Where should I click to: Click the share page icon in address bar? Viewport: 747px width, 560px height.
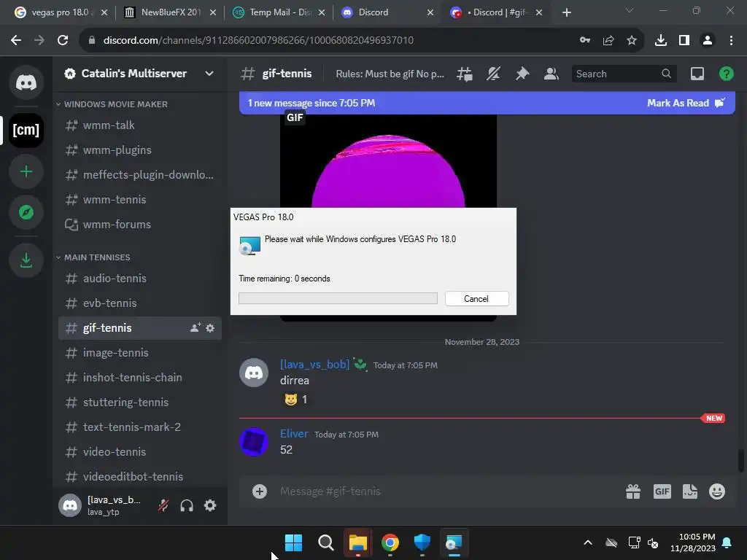(x=608, y=41)
